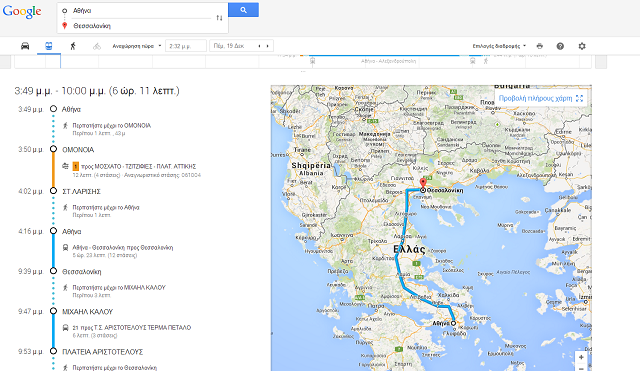Select the public transit travel mode
640x371 pixels.
pyautogui.click(x=49, y=46)
